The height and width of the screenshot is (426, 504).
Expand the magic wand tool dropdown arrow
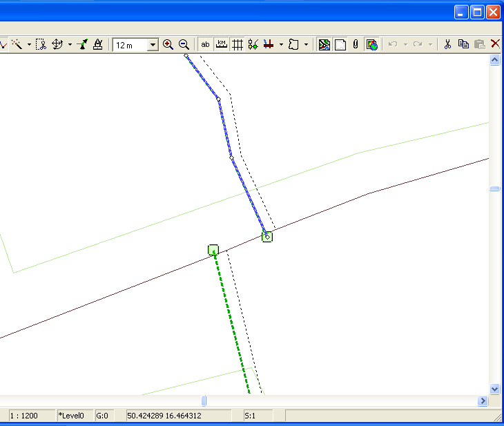(28, 44)
